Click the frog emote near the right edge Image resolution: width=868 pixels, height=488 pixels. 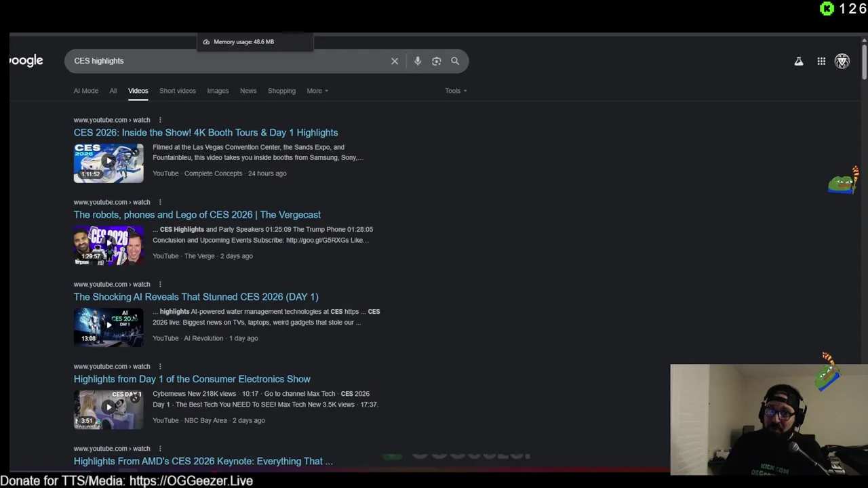click(x=843, y=182)
